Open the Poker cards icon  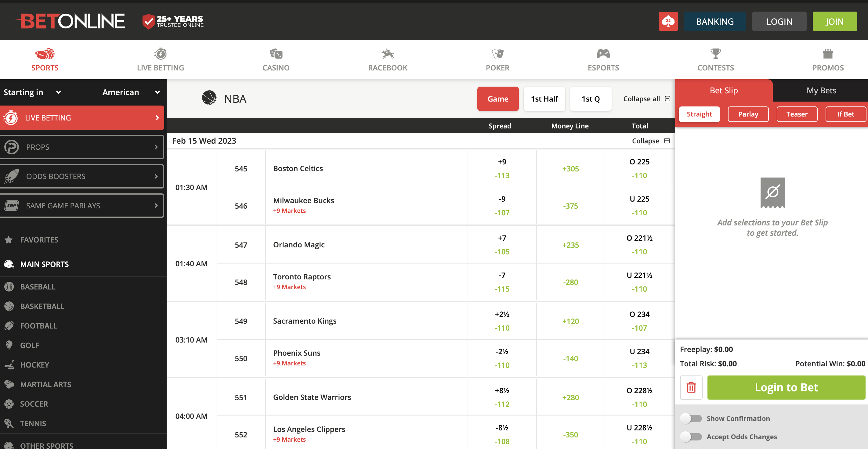(497, 54)
